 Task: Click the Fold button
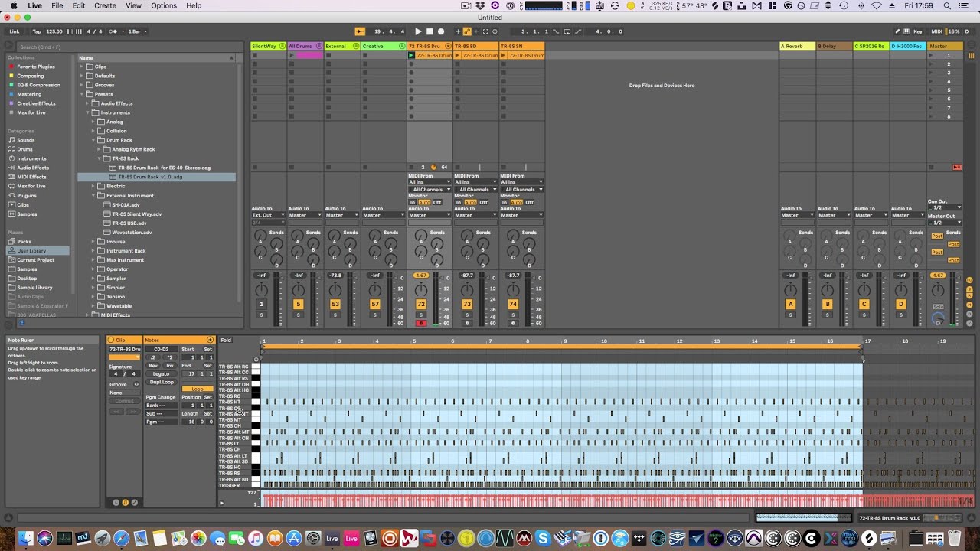226,340
